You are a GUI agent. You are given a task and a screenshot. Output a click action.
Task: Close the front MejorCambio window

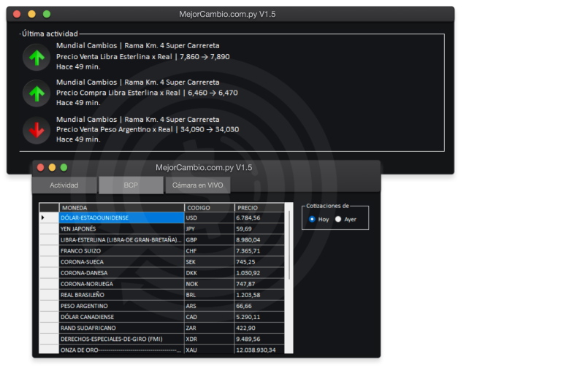(41, 167)
